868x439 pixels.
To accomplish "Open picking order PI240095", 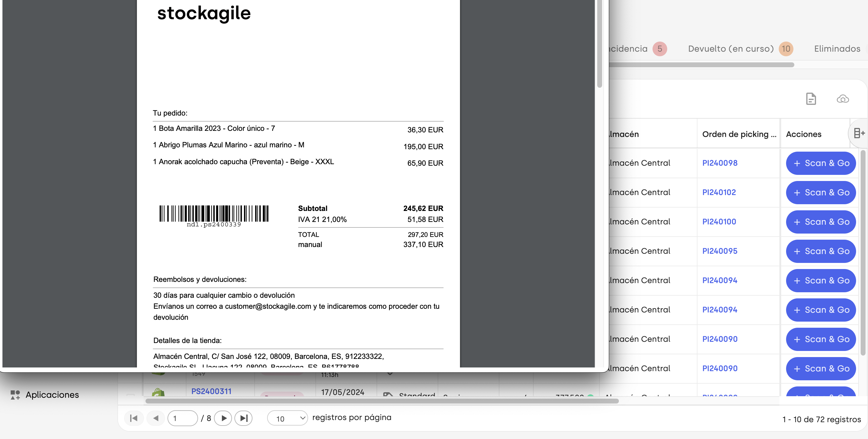I will point(720,251).
